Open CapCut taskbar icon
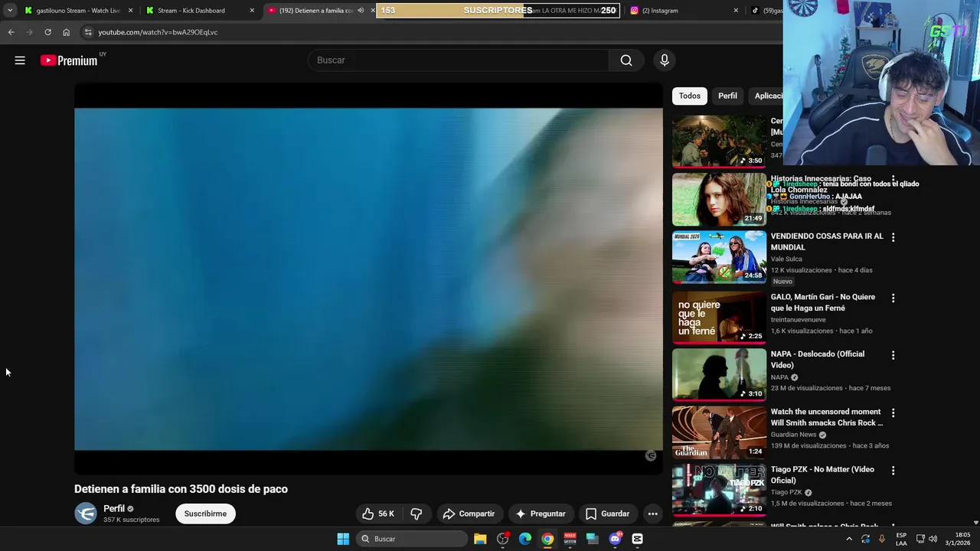 click(637, 539)
